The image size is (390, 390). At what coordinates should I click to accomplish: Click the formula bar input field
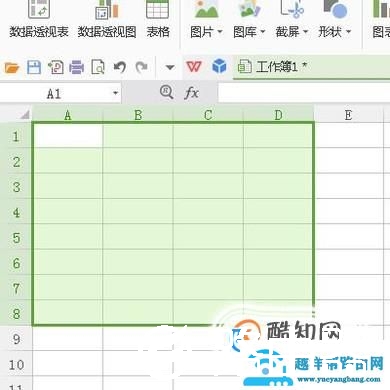point(304,93)
